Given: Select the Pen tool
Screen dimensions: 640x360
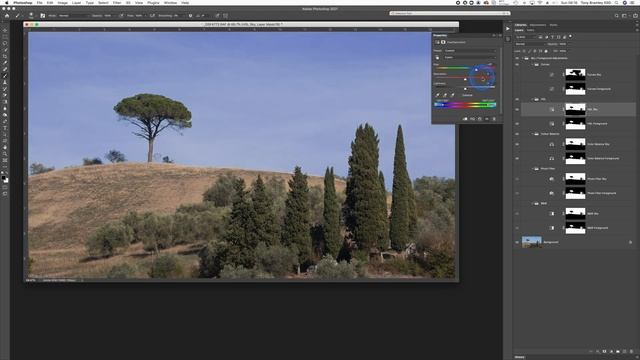Looking at the screenshot, I should click(5, 121).
